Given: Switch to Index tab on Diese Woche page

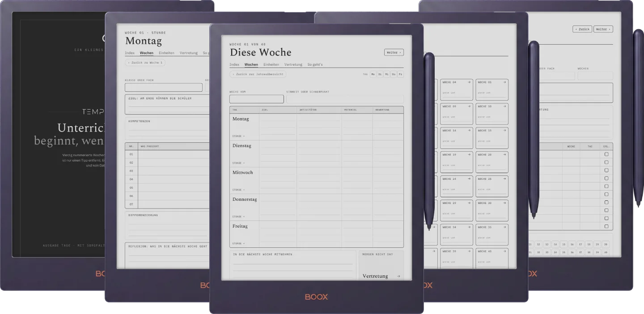Looking at the screenshot, I should (x=234, y=64).
